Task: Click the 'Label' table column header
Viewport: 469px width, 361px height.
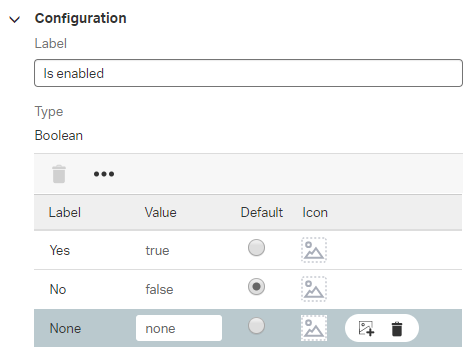Action: tap(65, 212)
